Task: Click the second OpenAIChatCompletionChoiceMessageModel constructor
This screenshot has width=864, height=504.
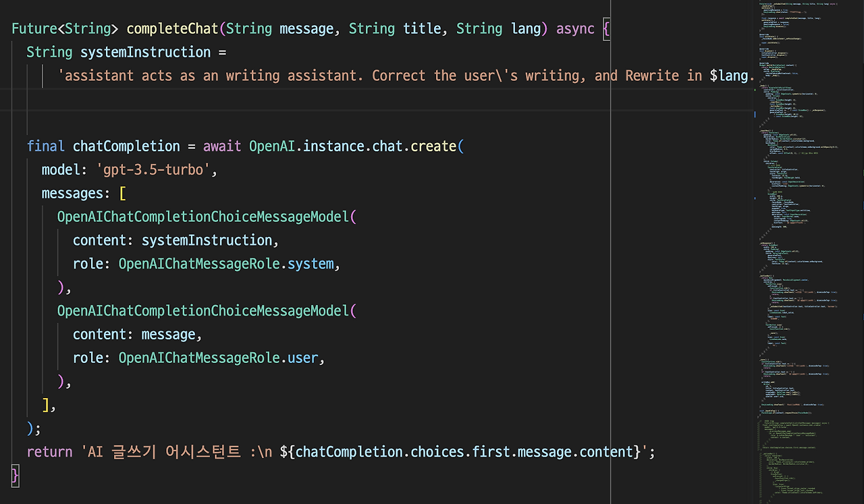Action: click(202, 310)
